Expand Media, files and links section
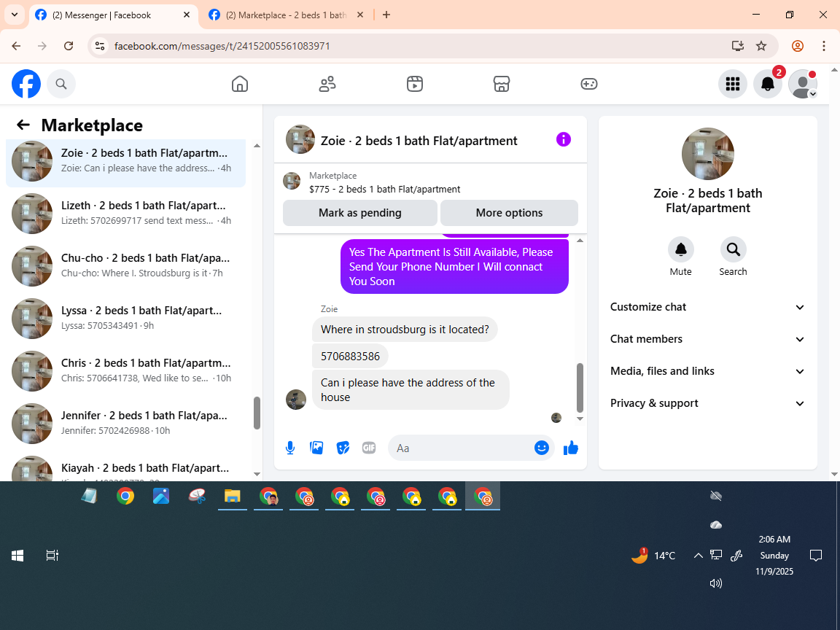Screen dimensions: 840x630 click(x=708, y=371)
